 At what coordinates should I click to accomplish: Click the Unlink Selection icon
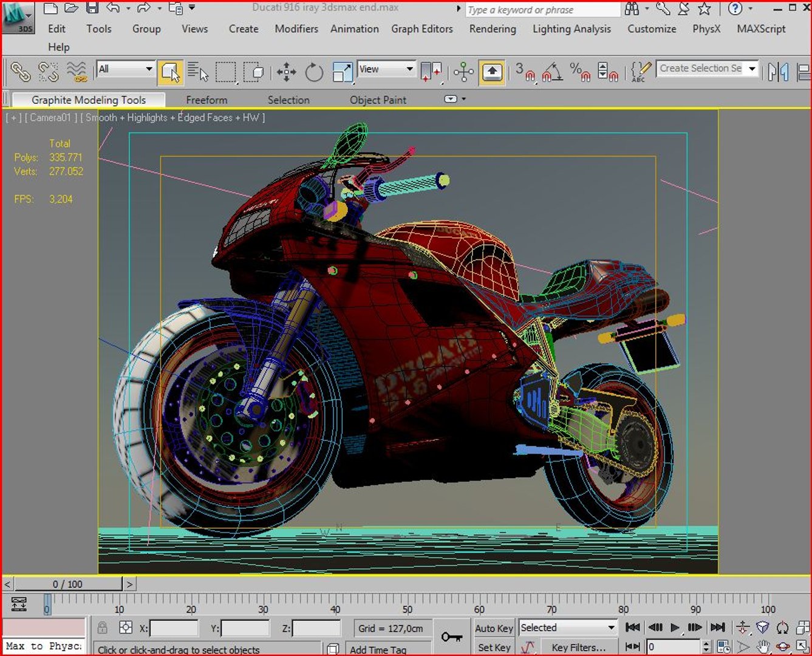48,72
